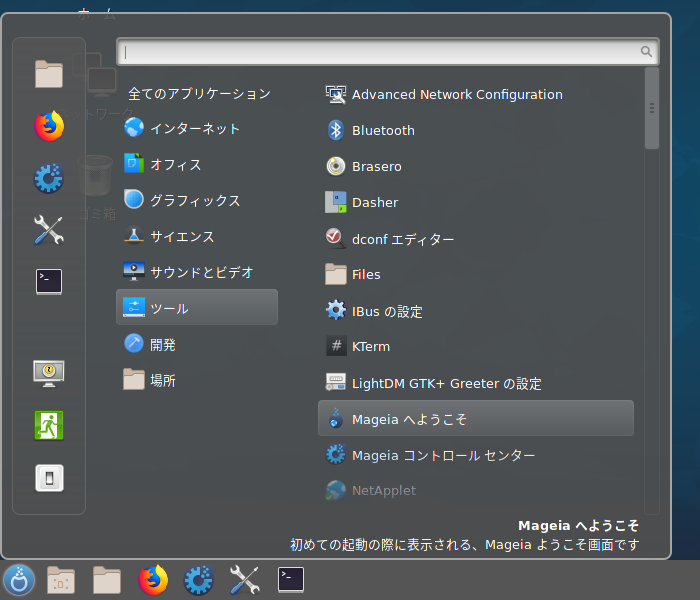Click Advanced Network Configuration icon
Screen dimensions: 700x600
(x=336, y=95)
